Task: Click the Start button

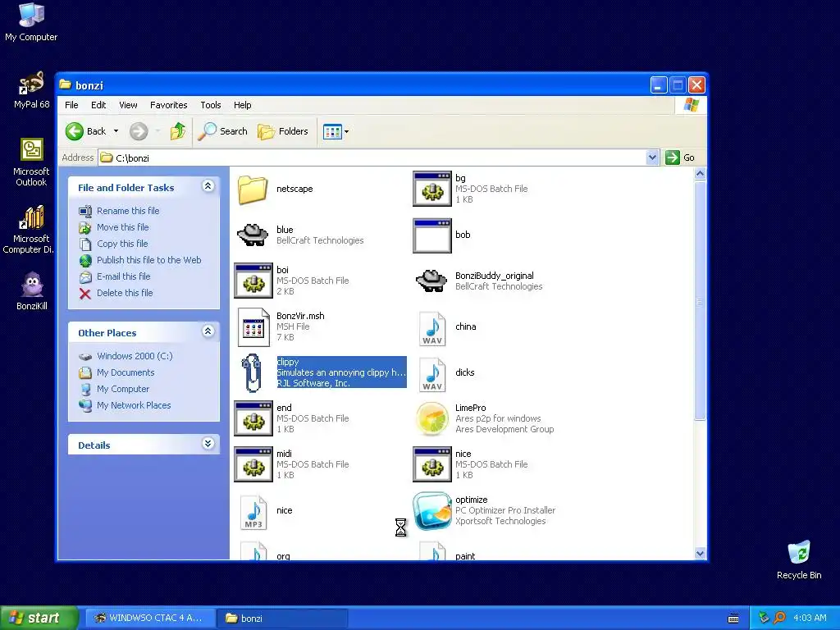Action: pos(39,618)
